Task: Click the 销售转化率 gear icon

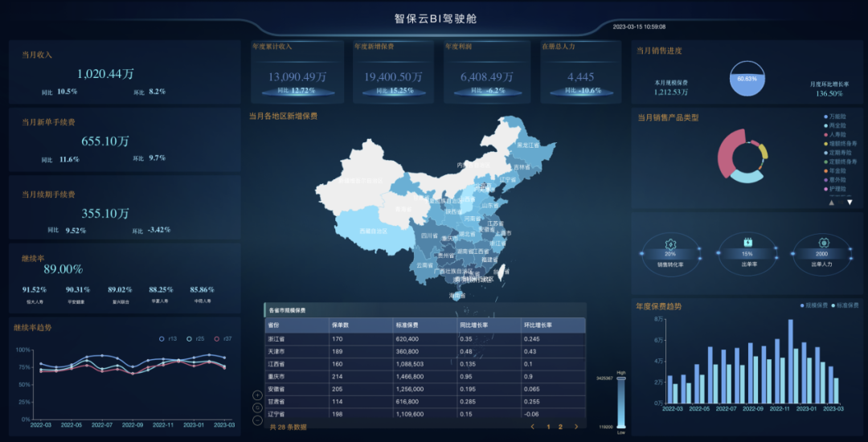Action: click(x=670, y=243)
